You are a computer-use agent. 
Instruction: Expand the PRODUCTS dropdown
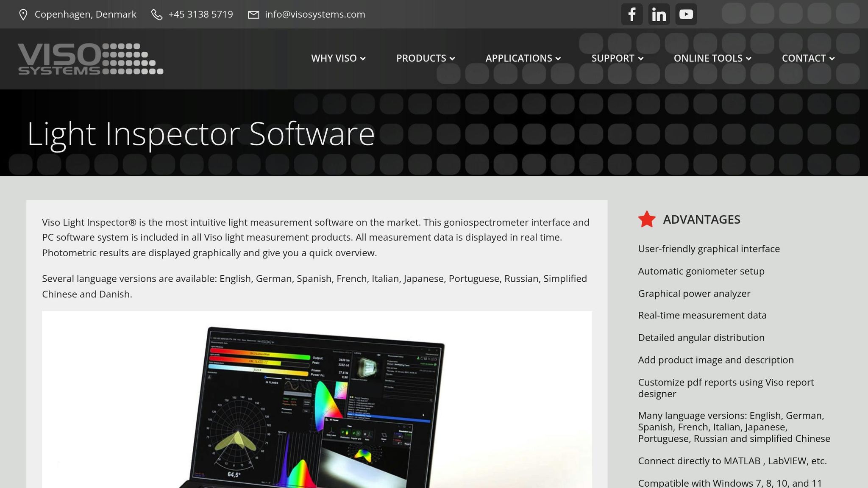pos(425,58)
